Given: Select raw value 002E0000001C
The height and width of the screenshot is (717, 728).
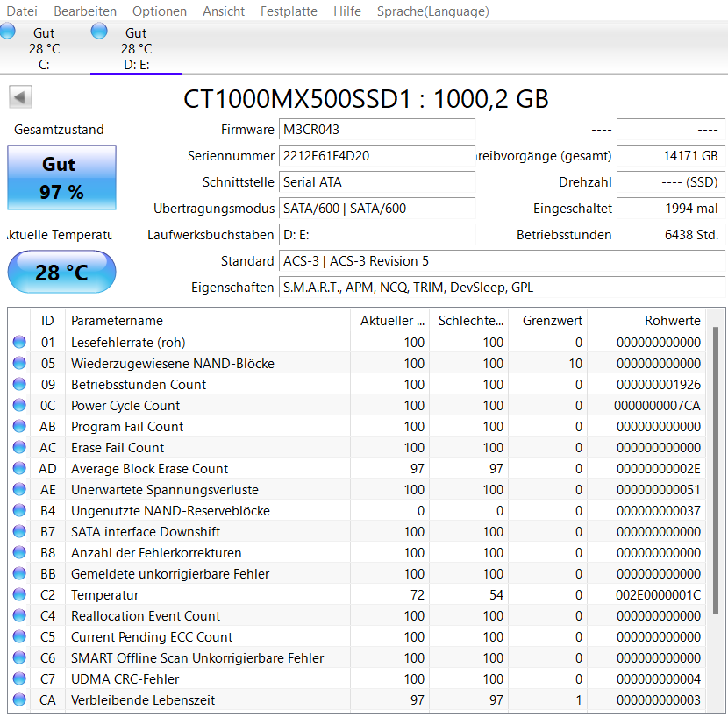Looking at the screenshot, I should pyautogui.click(x=658, y=595).
